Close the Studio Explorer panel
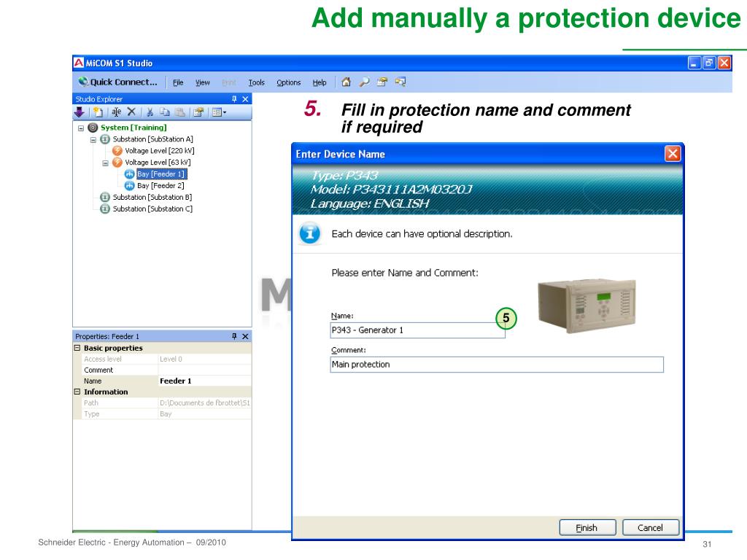The width and height of the screenshot is (747, 560). click(x=245, y=99)
